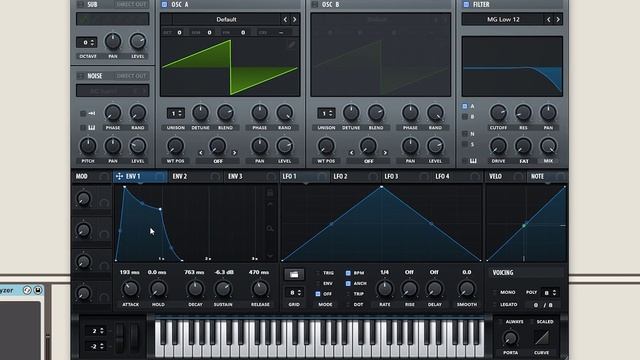Click the ATTACK envelope knob

[130, 289]
